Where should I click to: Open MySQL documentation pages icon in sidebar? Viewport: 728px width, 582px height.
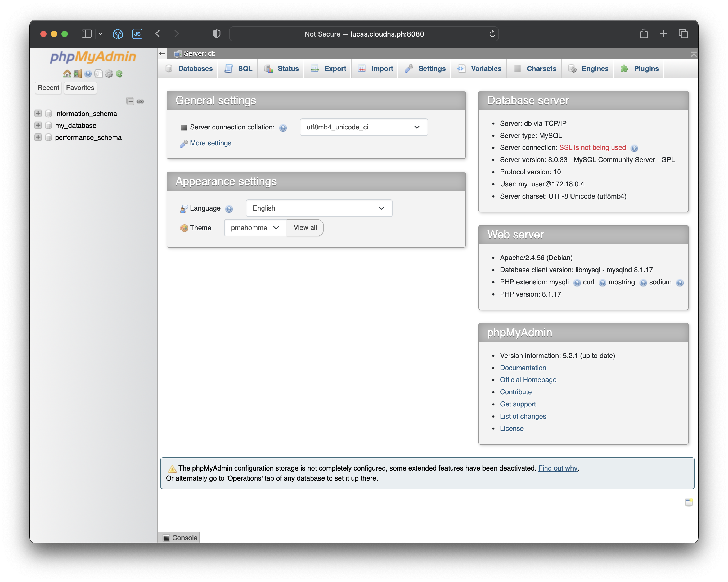(x=98, y=74)
